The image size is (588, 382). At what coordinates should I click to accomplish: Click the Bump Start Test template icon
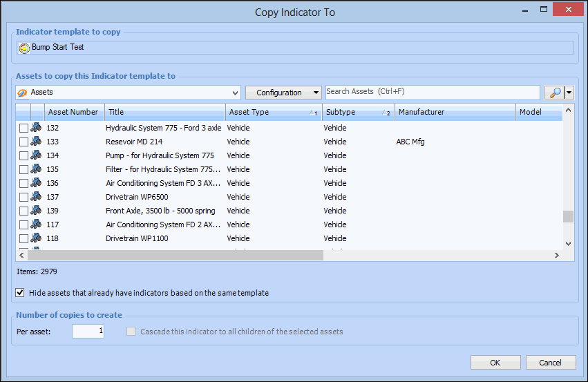pos(24,48)
